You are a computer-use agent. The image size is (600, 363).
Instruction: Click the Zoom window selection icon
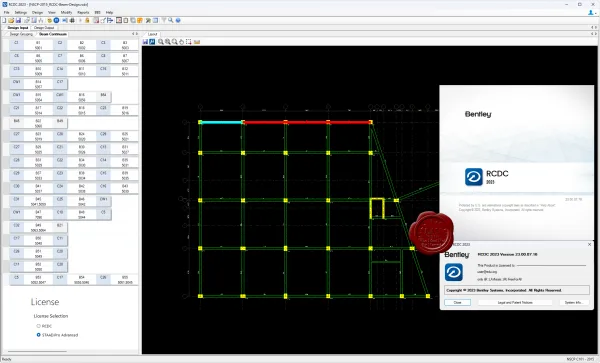[x=189, y=42]
